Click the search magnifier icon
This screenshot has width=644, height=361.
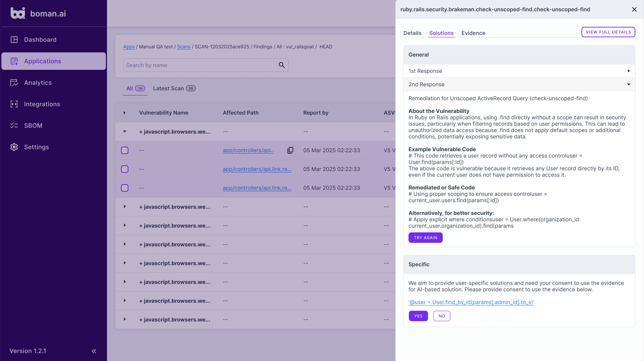[x=282, y=65]
